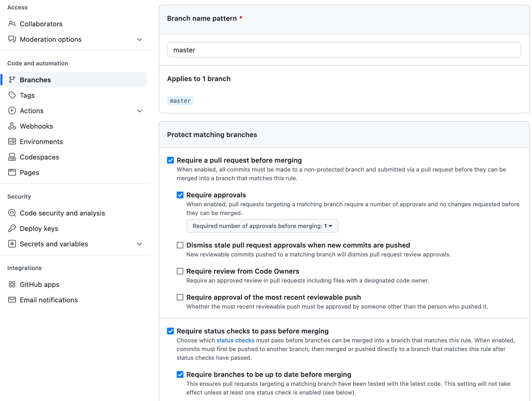Viewport: 532px width, 401px height.
Task: Click the Pages browser icon
Action: coord(12,172)
